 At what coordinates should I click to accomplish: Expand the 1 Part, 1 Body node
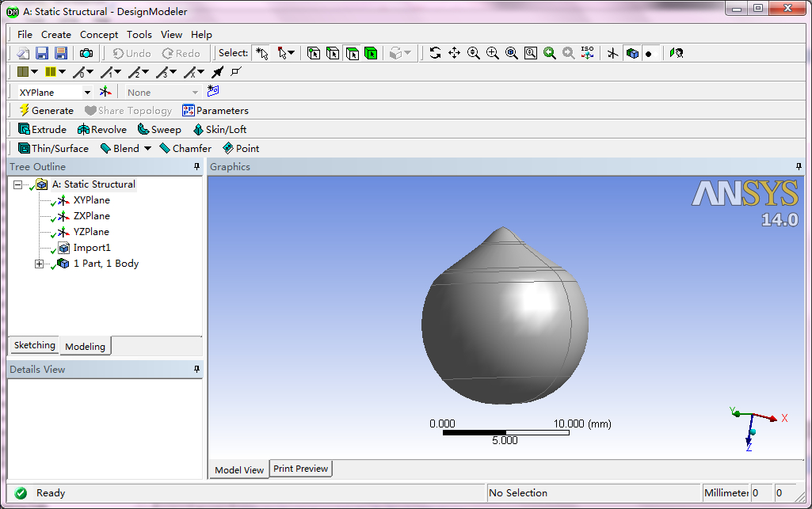click(x=39, y=264)
